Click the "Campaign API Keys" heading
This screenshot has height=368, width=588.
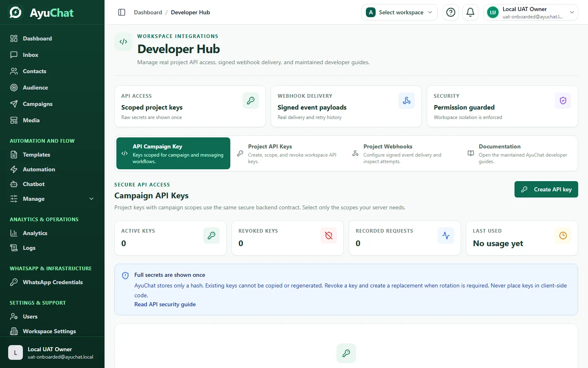click(x=151, y=195)
